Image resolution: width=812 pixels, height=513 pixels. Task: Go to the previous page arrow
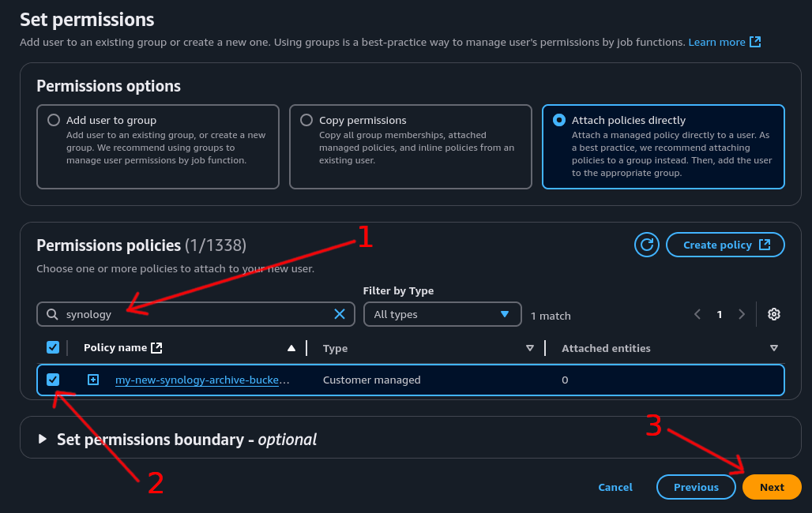tap(697, 314)
